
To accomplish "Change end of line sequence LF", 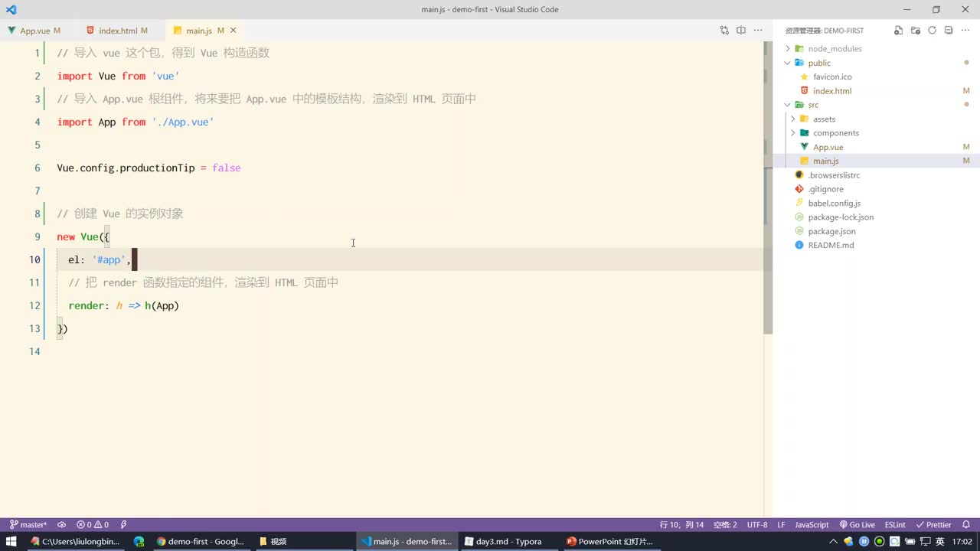I will (x=781, y=525).
